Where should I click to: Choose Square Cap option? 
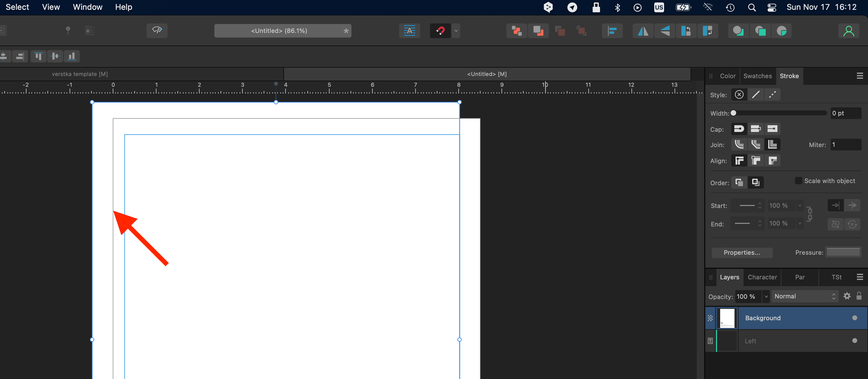pos(772,129)
